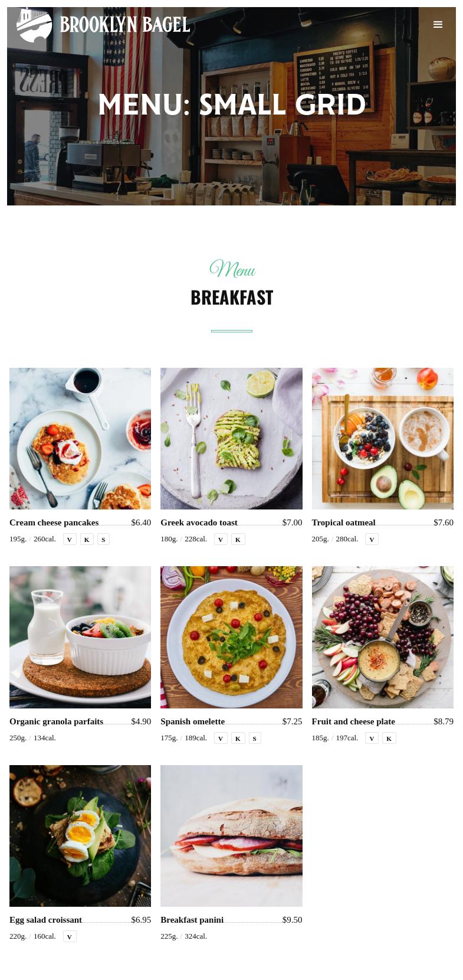Viewport: 463px width, 980px height.
Task: Click the Brooklyn Bagel site title text
Action: pos(125,25)
